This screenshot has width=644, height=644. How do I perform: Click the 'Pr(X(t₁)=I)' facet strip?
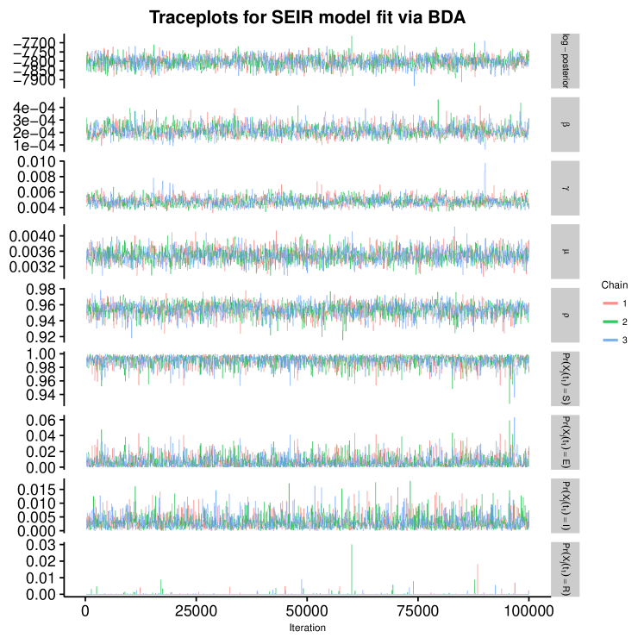[566, 505]
